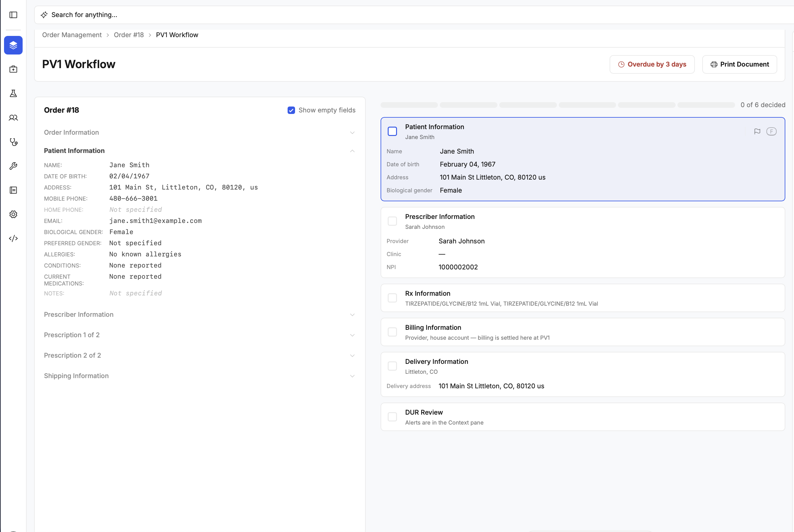
Task: Click the printer icon in Print Document
Action: coord(714,64)
